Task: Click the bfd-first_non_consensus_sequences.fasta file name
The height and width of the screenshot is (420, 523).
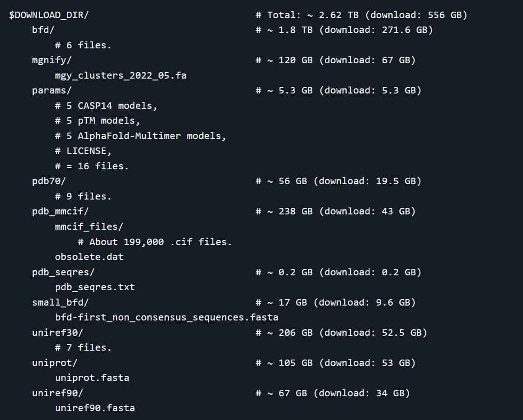Action: click(x=166, y=317)
